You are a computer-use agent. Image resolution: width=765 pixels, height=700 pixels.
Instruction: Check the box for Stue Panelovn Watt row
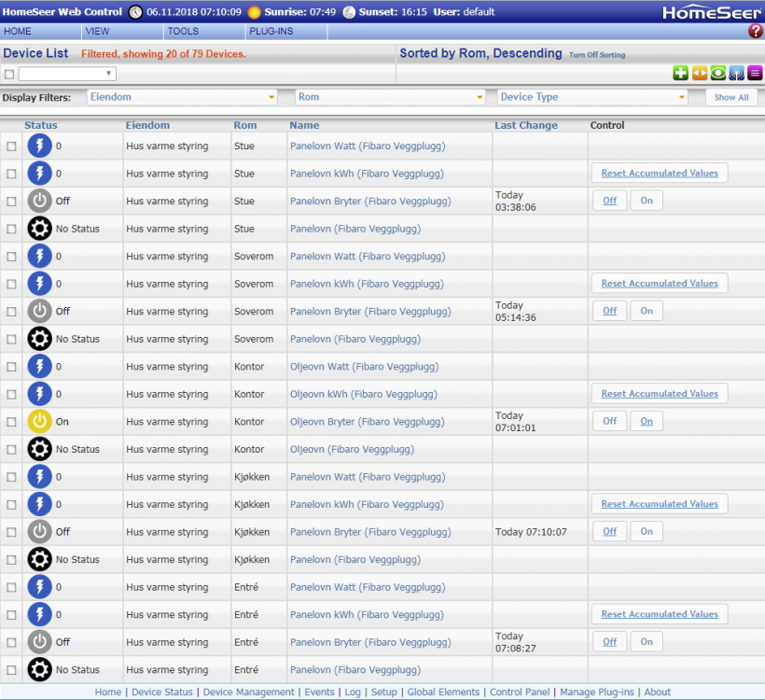pos(11,147)
